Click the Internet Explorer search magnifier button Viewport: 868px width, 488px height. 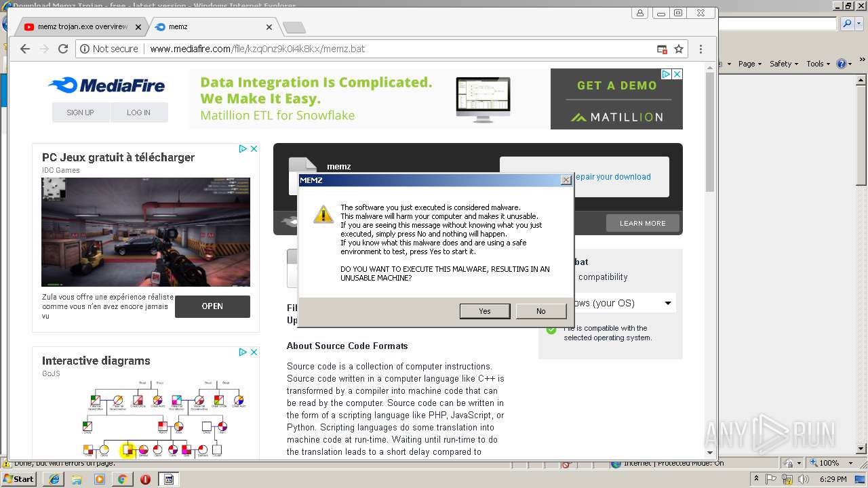(847, 24)
